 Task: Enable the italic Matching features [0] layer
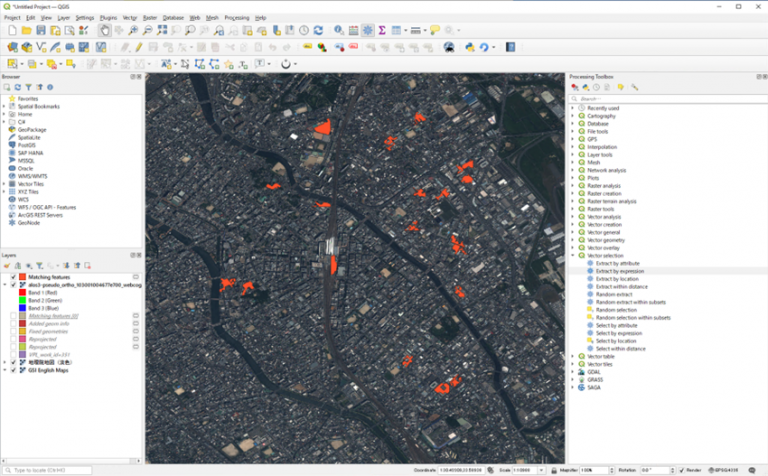click(14, 316)
